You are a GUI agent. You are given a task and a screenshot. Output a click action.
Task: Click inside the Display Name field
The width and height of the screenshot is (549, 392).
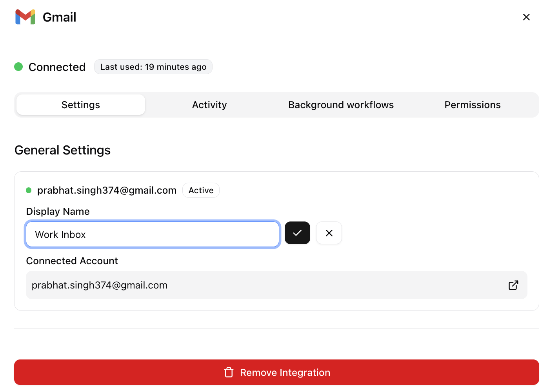[x=153, y=234]
